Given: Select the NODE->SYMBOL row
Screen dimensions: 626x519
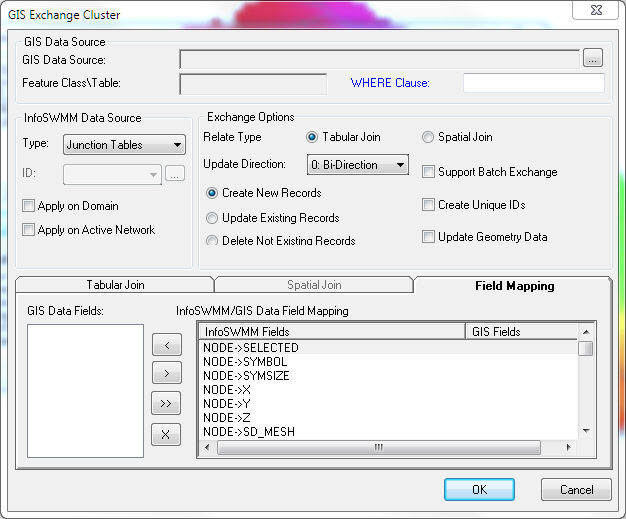Looking at the screenshot, I should (x=388, y=362).
